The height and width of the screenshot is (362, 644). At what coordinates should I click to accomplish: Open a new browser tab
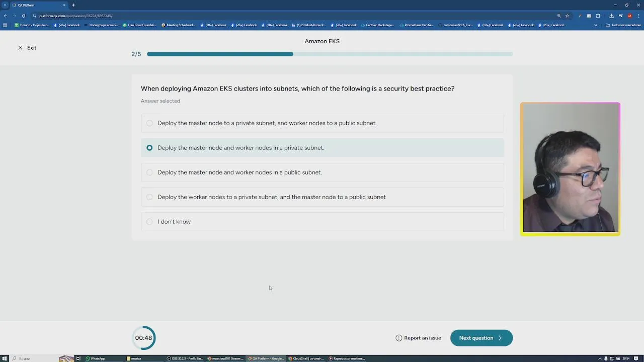73,5
